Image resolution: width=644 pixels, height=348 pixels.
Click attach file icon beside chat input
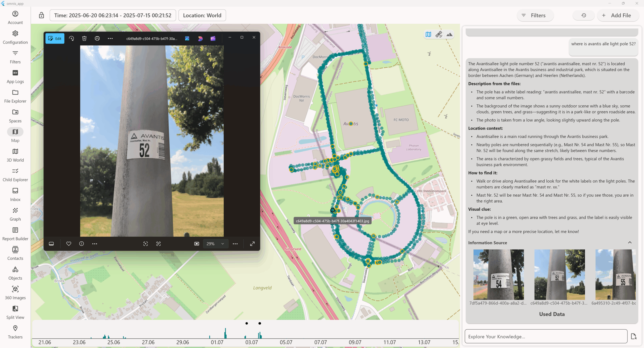click(634, 336)
